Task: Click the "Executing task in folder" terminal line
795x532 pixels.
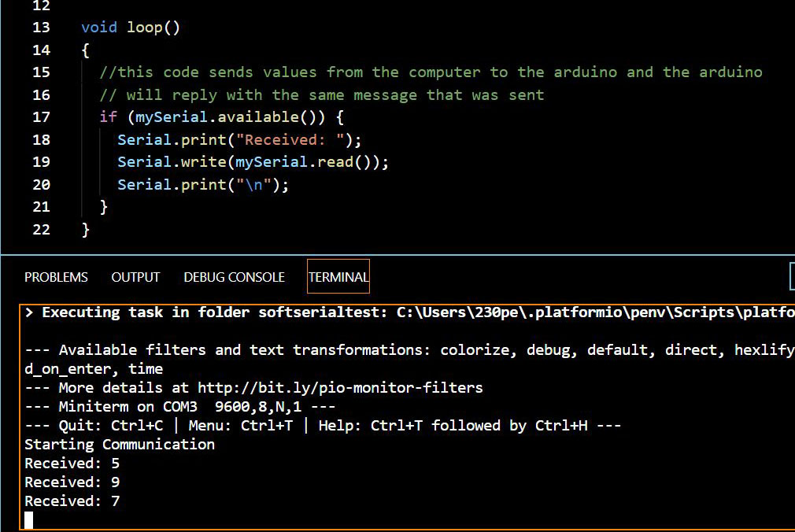Action: pos(213,312)
